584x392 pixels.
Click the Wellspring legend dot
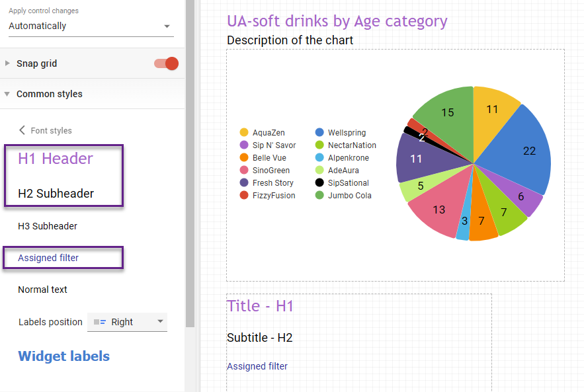point(319,132)
